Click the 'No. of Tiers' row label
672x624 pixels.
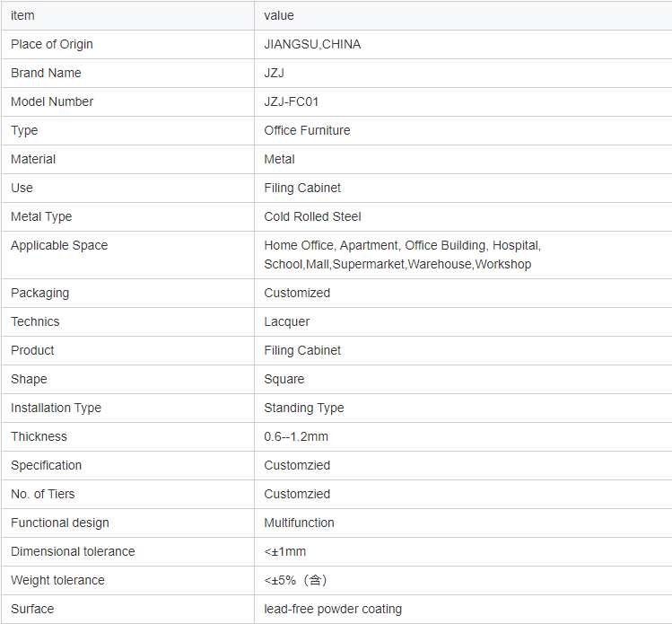pyautogui.click(x=43, y=494)
